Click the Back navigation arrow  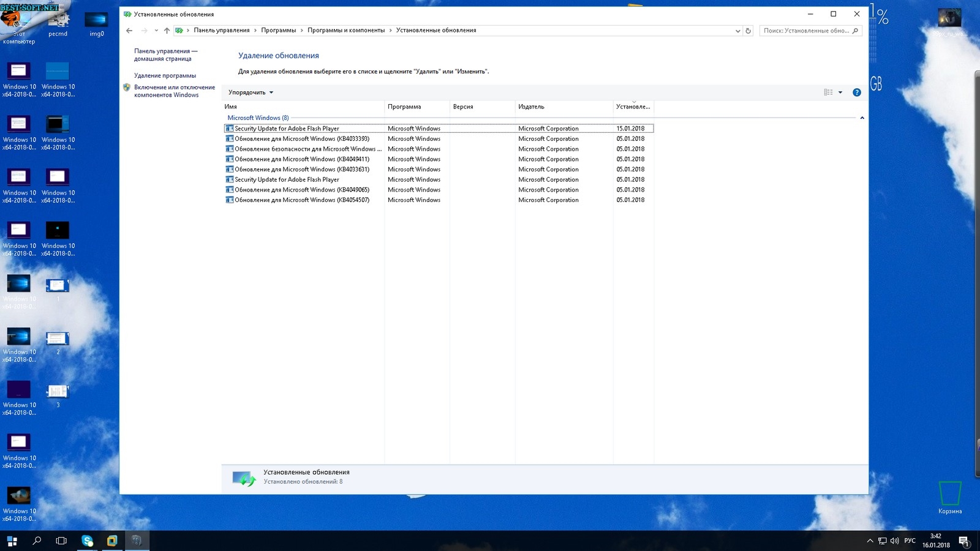point(129,31)
